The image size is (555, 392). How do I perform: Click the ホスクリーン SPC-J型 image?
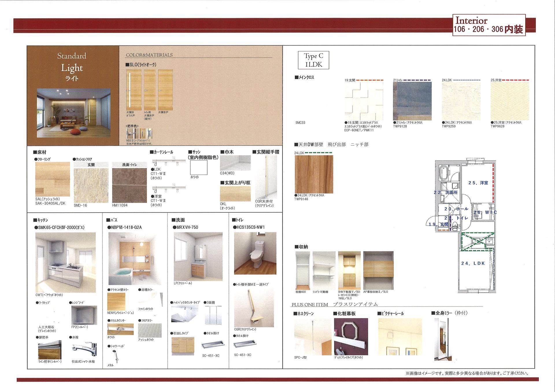click(x=313, y=337)
